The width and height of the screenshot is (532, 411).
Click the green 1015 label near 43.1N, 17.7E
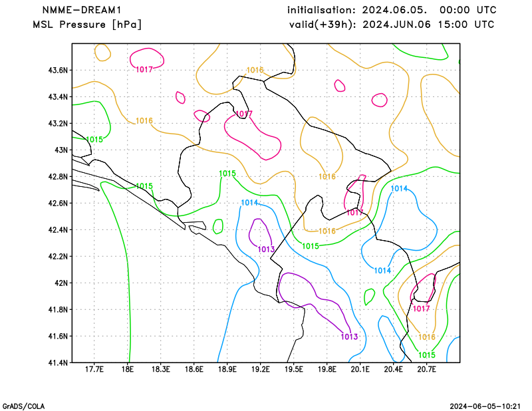[94, 140]
